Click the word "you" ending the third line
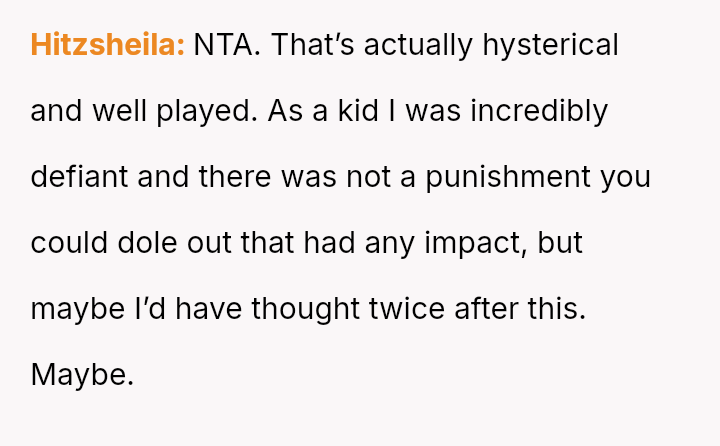720x446 pixels. click(625, 177)
